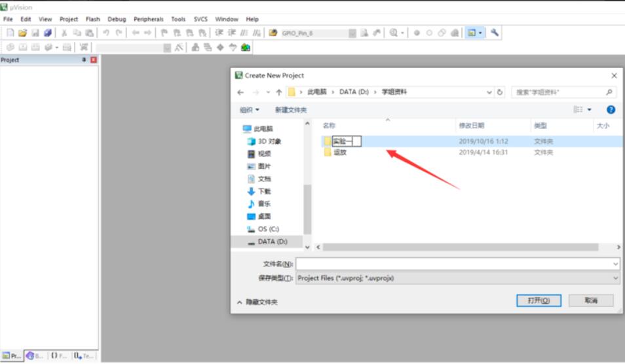Open the view options dropdown arrow
Screen dimensions: 625x364
pos(590,109)
